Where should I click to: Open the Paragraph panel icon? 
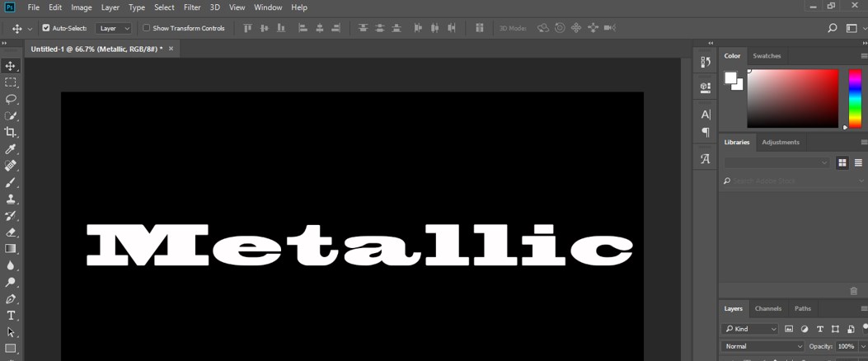[706, 132]
